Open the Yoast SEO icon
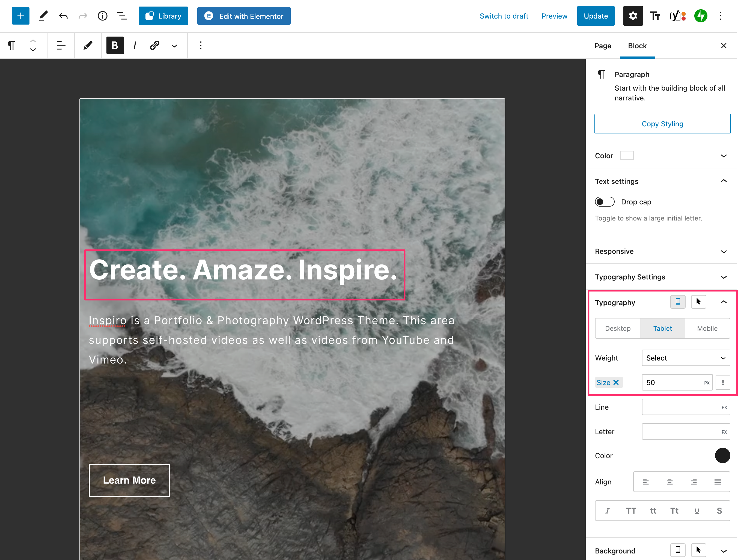Screen dimensions: 738x560 pyautogui.click(x=678, y=16)
